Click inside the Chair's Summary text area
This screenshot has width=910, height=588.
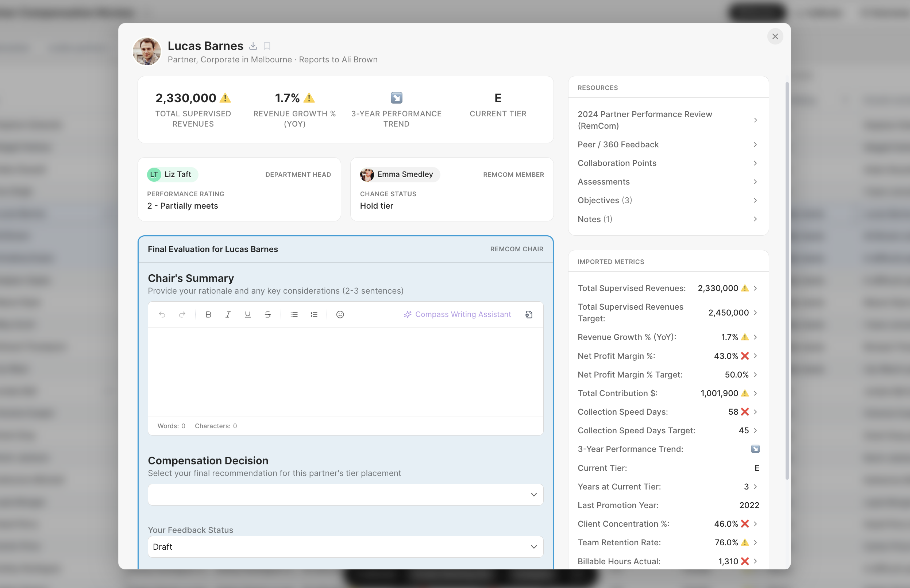[345, 371]
